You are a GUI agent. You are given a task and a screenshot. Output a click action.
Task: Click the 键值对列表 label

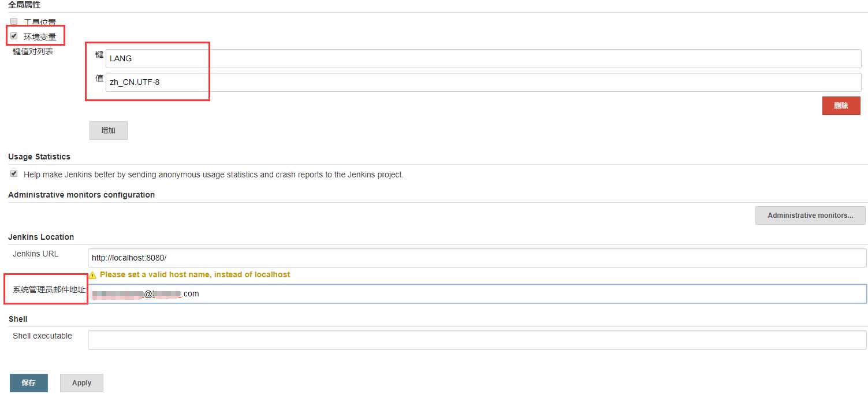tap(33, 51)
